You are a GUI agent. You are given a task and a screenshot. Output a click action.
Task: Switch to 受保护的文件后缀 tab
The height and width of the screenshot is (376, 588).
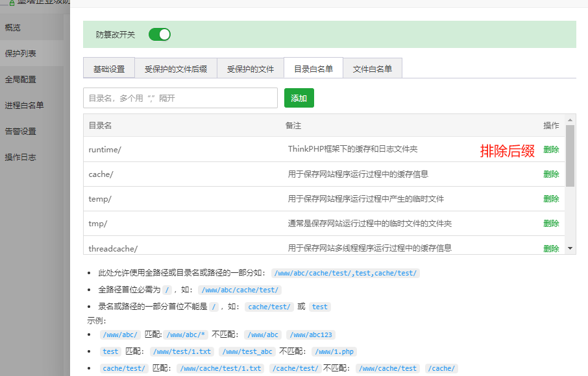click(x=176, y=68)
